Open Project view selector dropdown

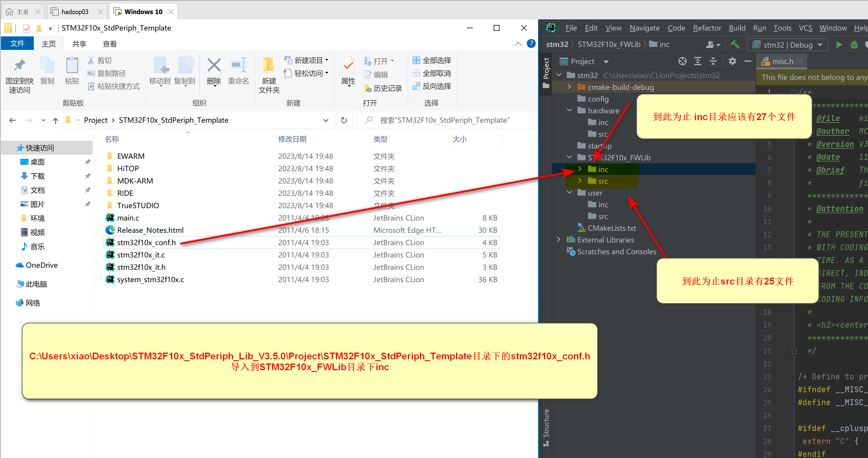coord(606,62)
